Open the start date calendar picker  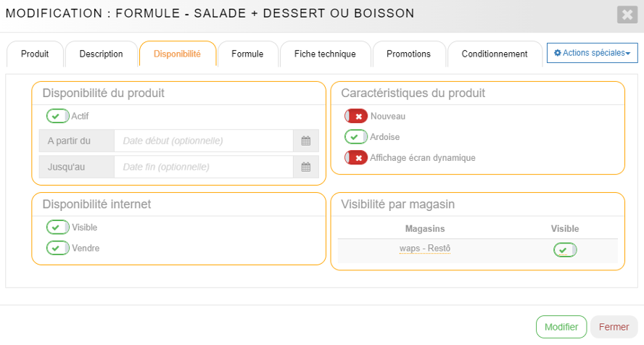coord(306,141)
